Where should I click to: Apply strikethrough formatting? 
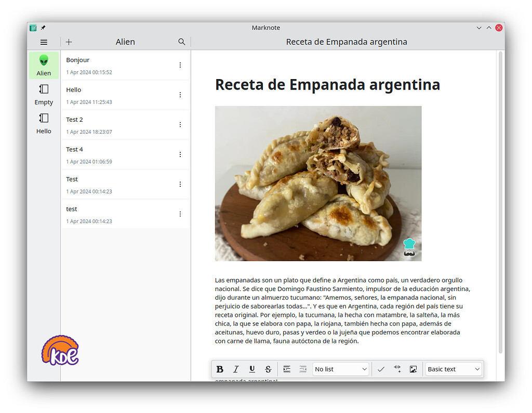tap(268, 369)
